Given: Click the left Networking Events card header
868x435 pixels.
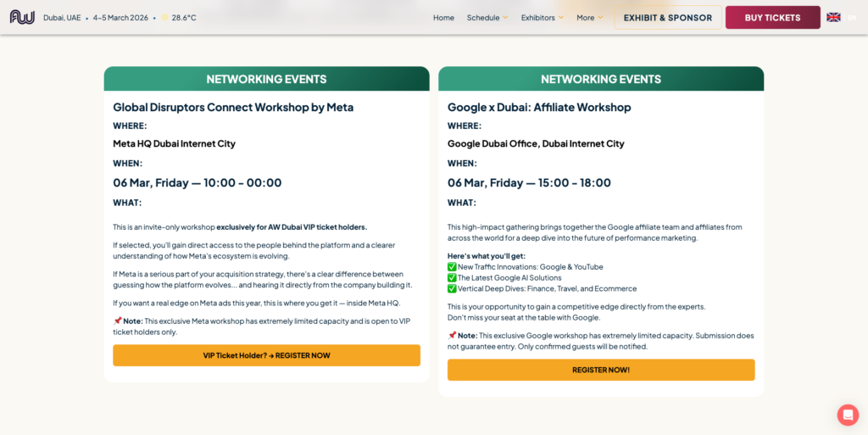Looking at the screenshot, I should 266,79.
